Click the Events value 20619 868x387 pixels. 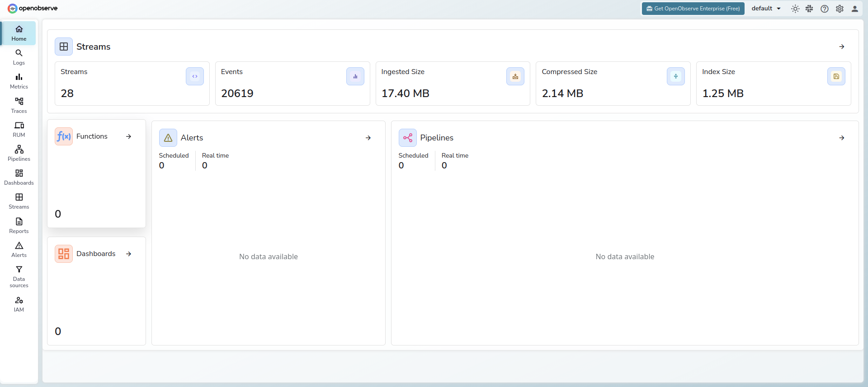[x=237, y=93]
